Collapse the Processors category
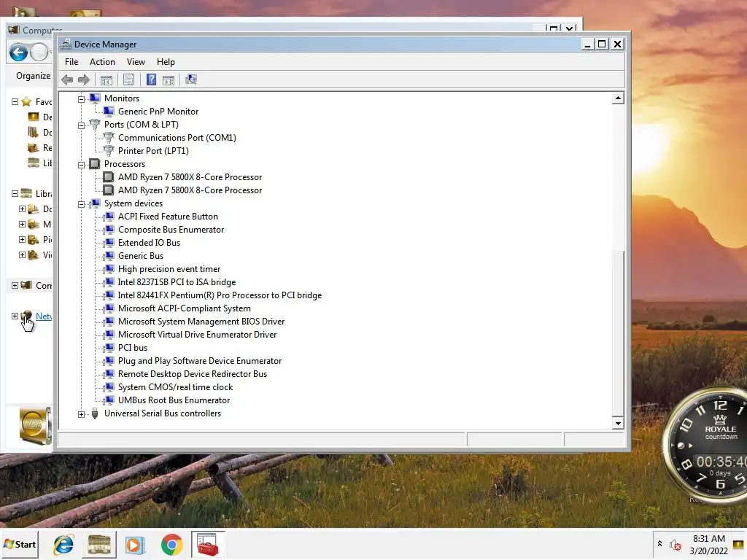 [x=82, y=165]
